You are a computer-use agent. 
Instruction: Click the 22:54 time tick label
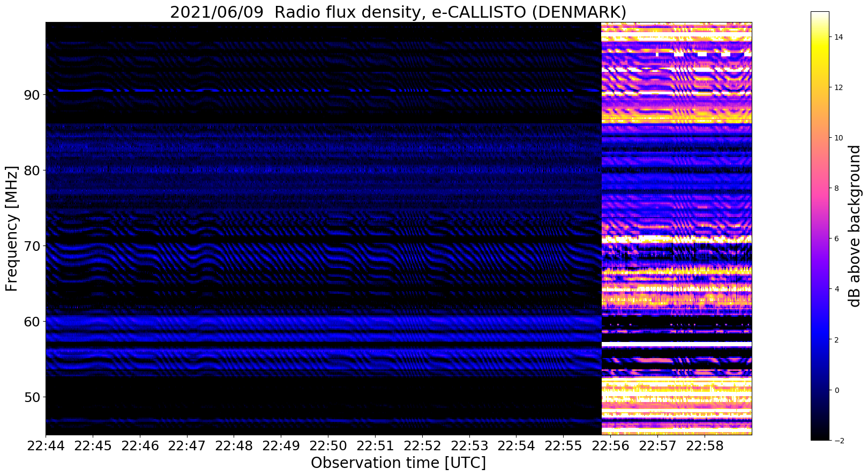[517, 445]
